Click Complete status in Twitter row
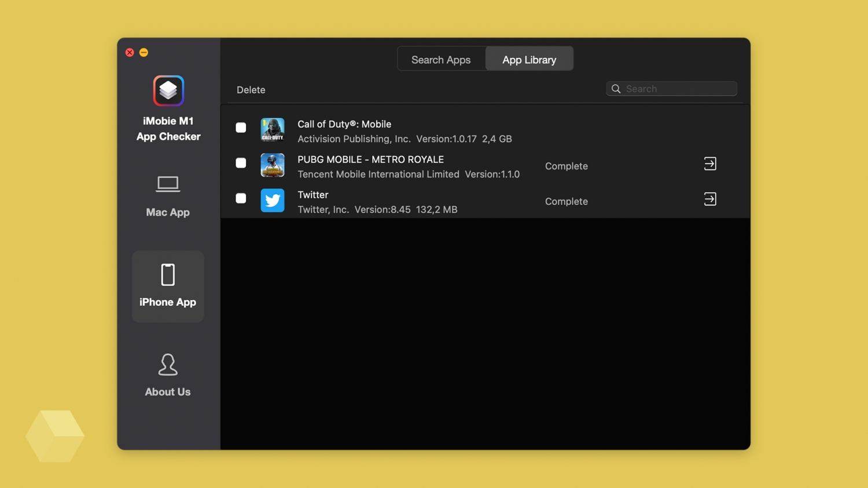The image size is (868, 488). [x=567, y=201]
